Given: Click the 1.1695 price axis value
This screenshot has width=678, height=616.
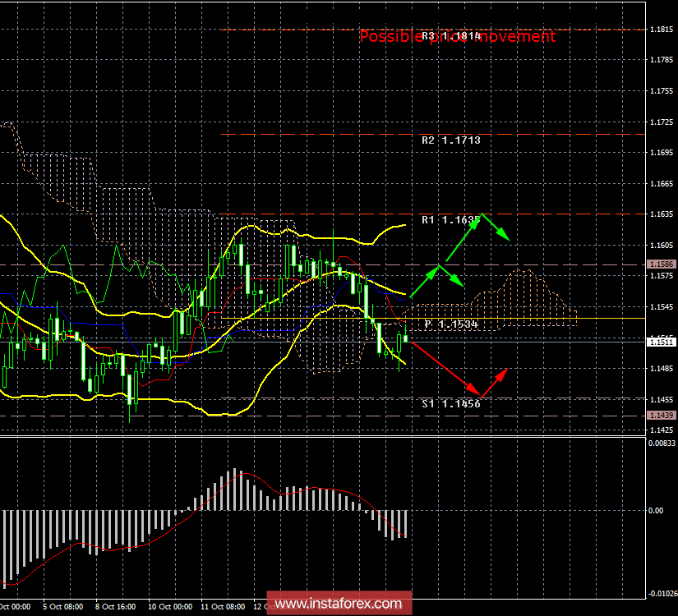Looking at the screenshot, I should click(x=662, y=153).
